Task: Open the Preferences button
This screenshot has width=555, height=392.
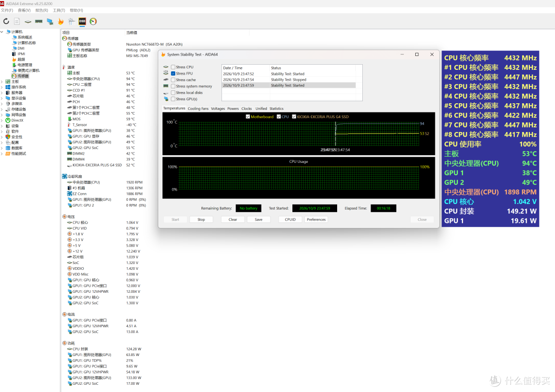Action: tap(316, 219)
